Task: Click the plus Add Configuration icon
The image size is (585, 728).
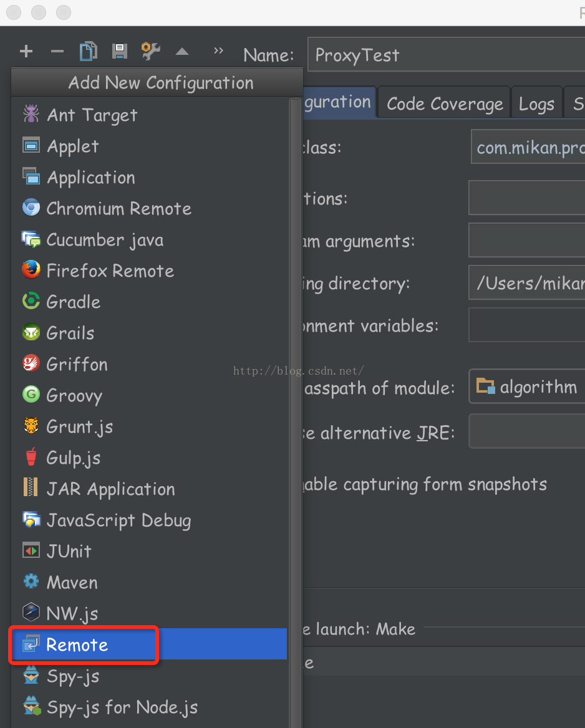Action: (26, 51)
